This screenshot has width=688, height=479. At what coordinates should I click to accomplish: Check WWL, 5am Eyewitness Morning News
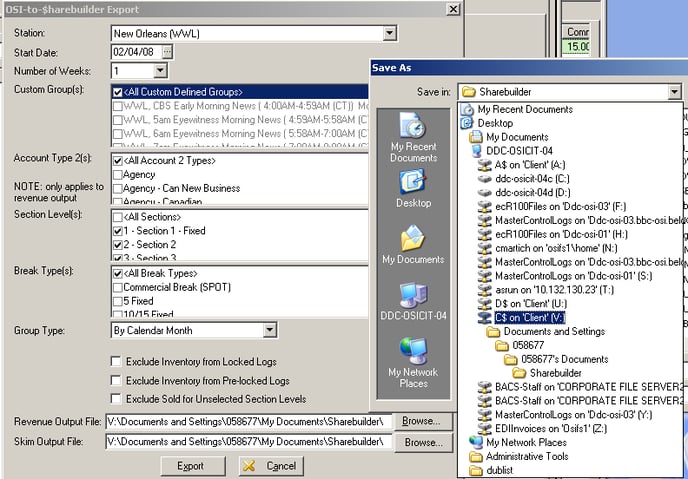pos(117,120)
